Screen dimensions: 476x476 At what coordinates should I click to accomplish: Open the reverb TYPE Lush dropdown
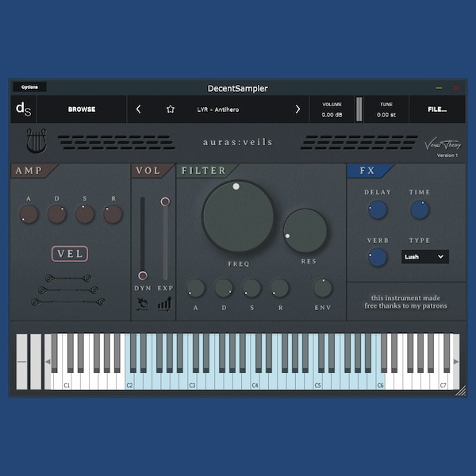pos(424,257)
